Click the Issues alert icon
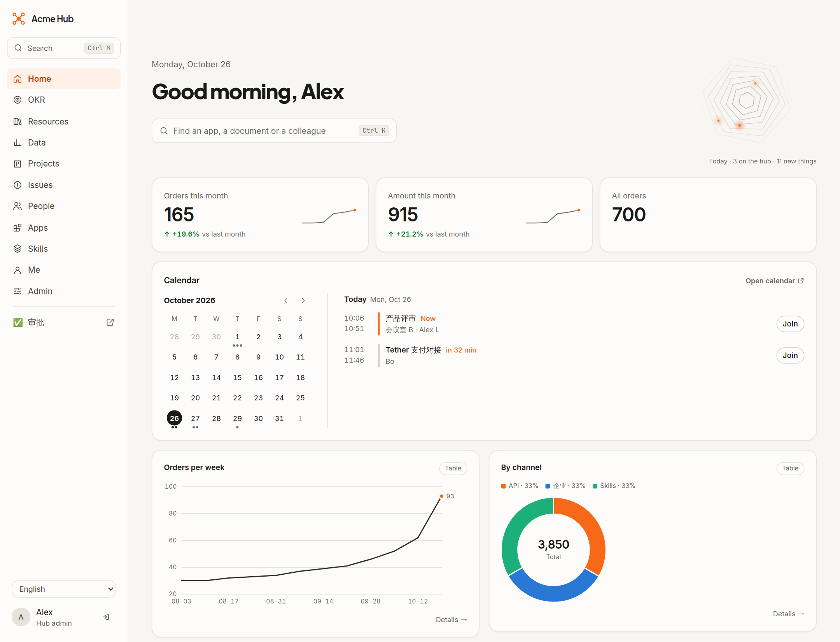Viewport: 840px width, 642px height. coord(17,185)
